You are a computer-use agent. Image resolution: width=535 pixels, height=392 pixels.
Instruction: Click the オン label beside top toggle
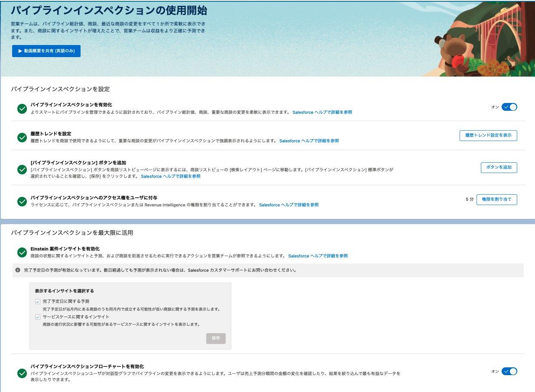(495, 107)
